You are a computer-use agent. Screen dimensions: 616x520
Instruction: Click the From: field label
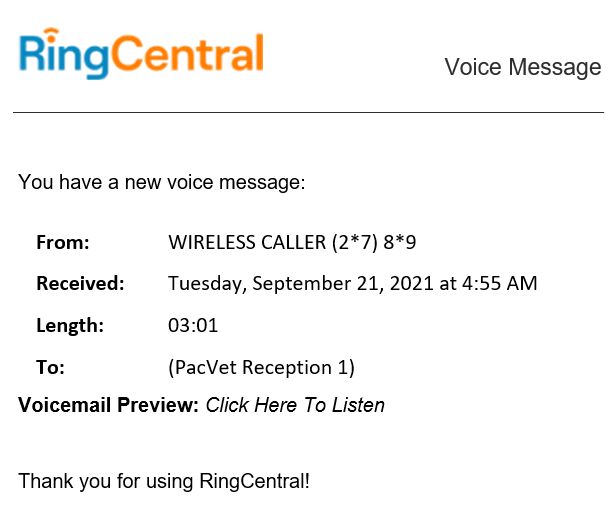(63, 242)
